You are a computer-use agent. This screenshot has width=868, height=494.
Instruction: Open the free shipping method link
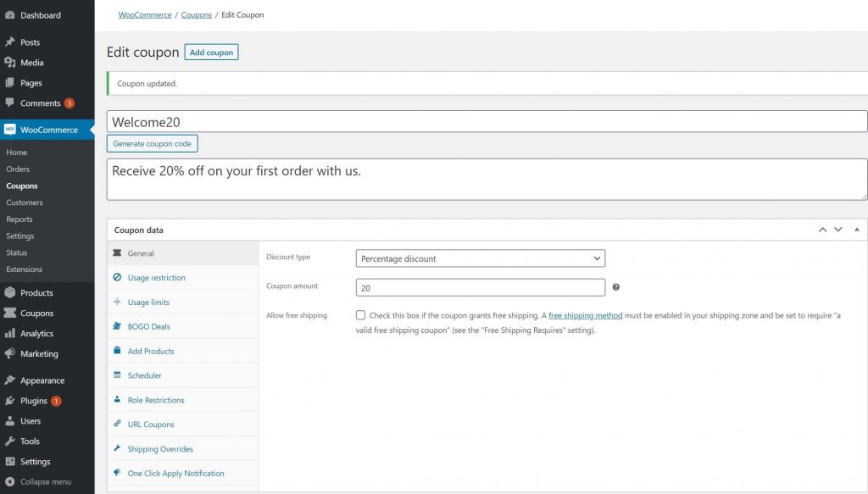[585, 315]
